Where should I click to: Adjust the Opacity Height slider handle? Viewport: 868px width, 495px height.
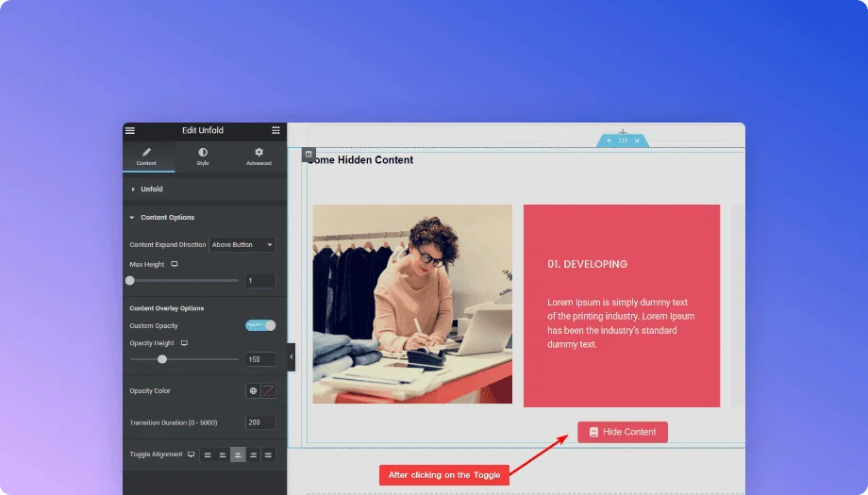(162, 359)
